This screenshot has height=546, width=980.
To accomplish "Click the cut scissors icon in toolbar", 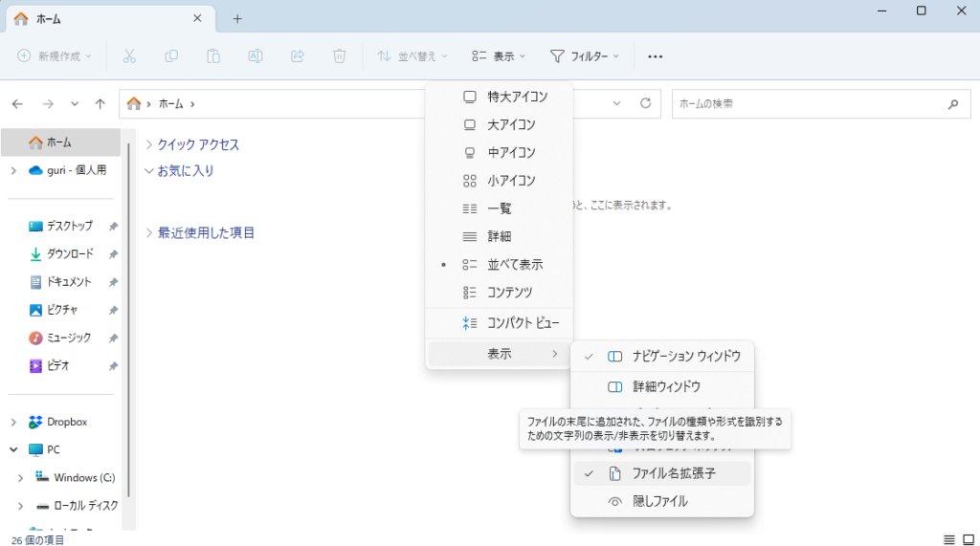I will click(129, 56).
